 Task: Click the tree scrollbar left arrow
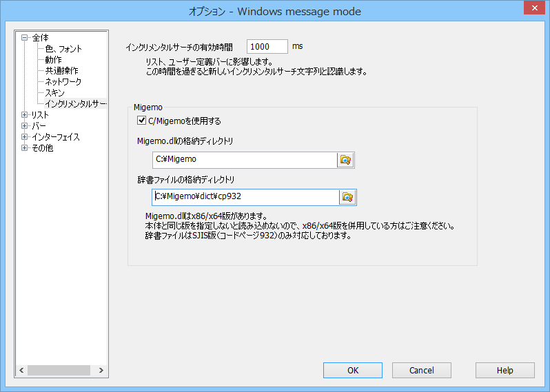[21, 370]
